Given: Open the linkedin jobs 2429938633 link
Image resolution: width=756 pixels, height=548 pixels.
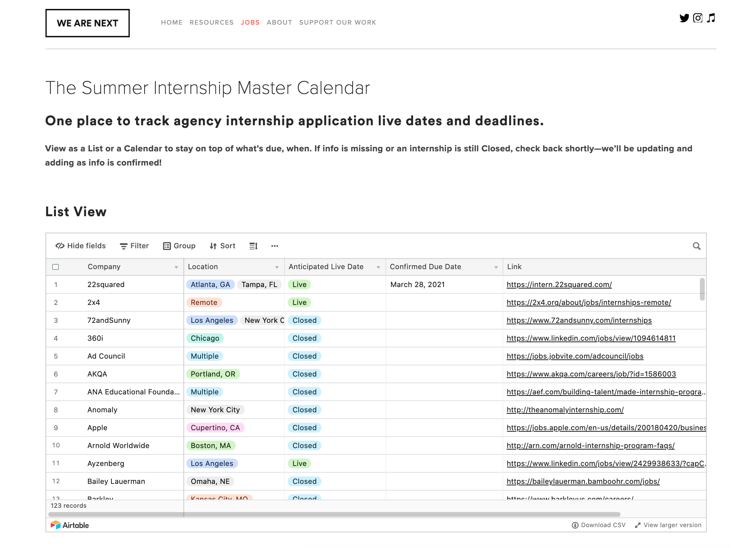Looking at the screenshot, I should click(606, 463).
